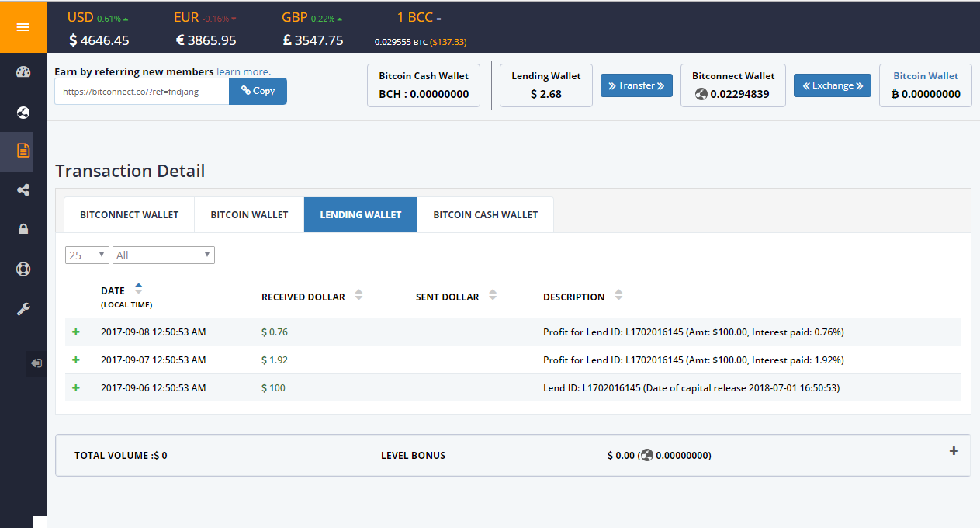The width and height of the screenshot is (980, 528).
Task: Follow the learn more link
Action: click(244, 71)
